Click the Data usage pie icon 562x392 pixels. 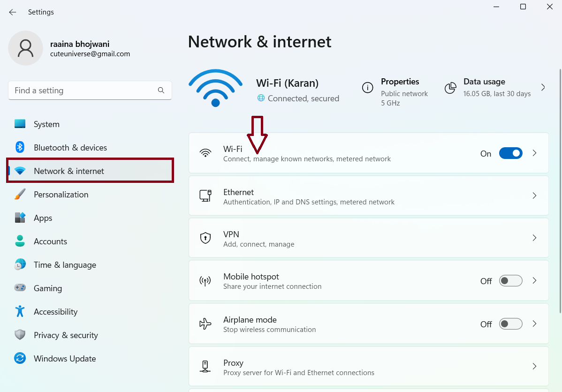(450, 88)
